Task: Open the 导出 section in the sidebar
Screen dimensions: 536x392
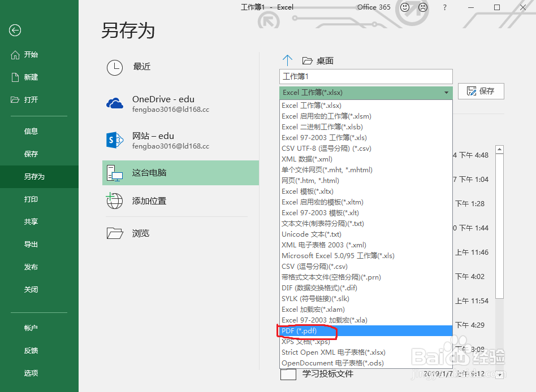Action: click(x=31, y=244)
